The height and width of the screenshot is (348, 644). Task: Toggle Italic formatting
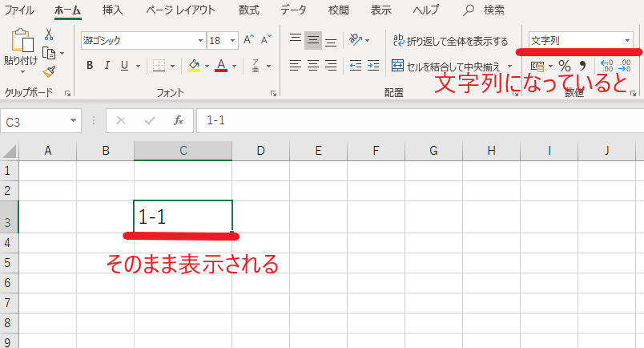pos(107,66)
